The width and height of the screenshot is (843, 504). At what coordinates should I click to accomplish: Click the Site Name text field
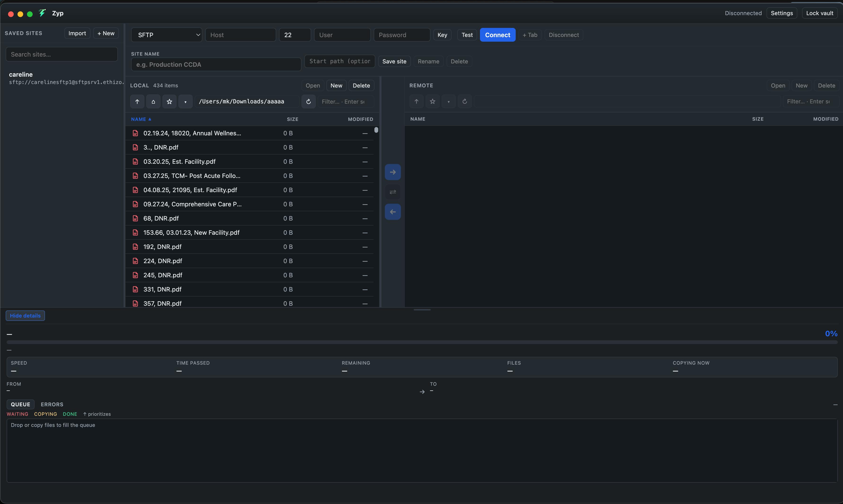pos(216,65)
